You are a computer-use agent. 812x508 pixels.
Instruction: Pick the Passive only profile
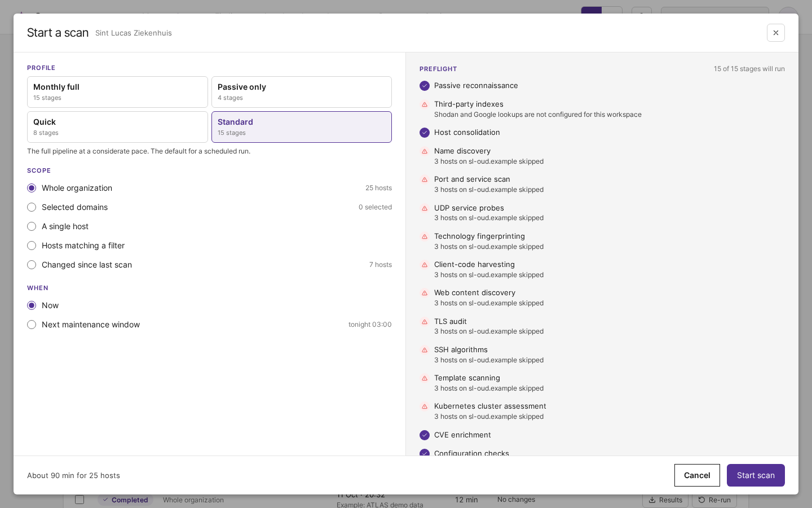coord(302,92)
